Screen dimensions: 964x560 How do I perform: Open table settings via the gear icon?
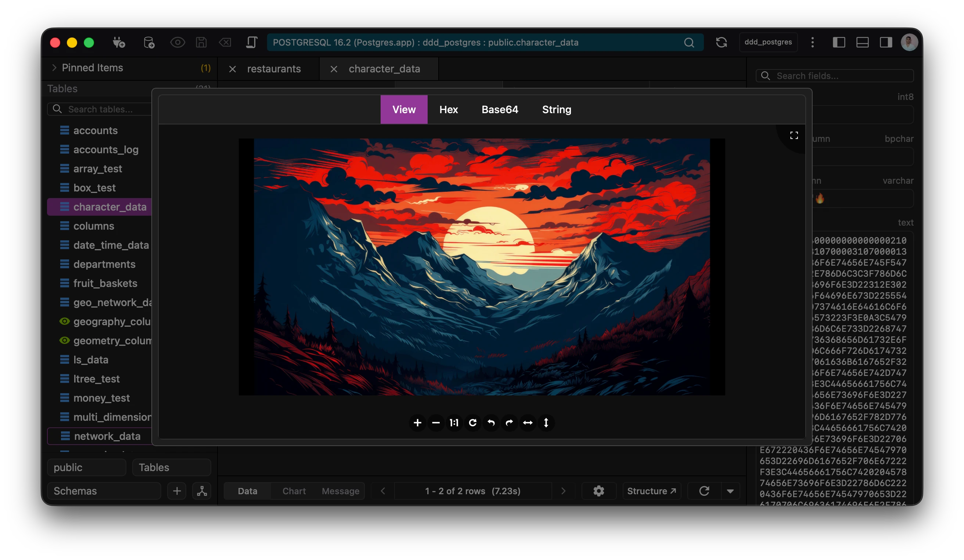599,491
